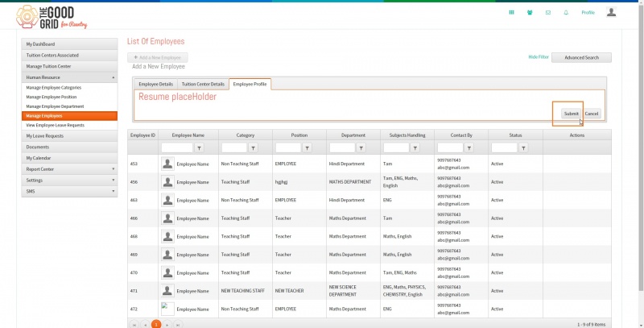Open the mail envelope icon in header
The width and height of the screenshot is (644, 328).
548,12
